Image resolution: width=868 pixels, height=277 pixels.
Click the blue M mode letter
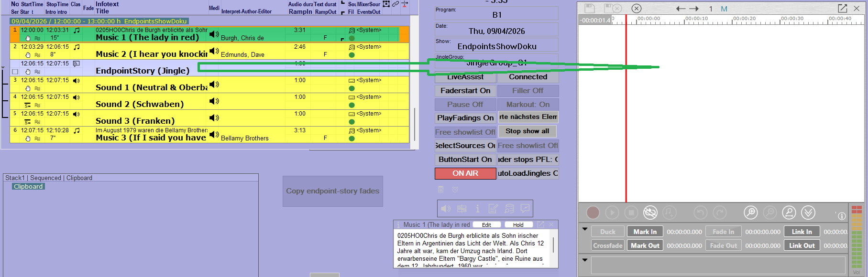point(724,9)
